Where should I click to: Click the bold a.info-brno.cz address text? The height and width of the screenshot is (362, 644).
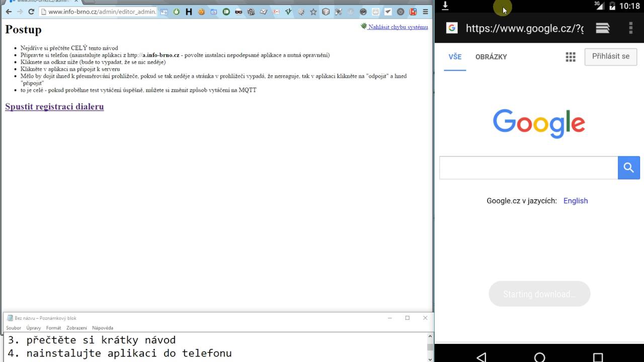coord(161,55)
